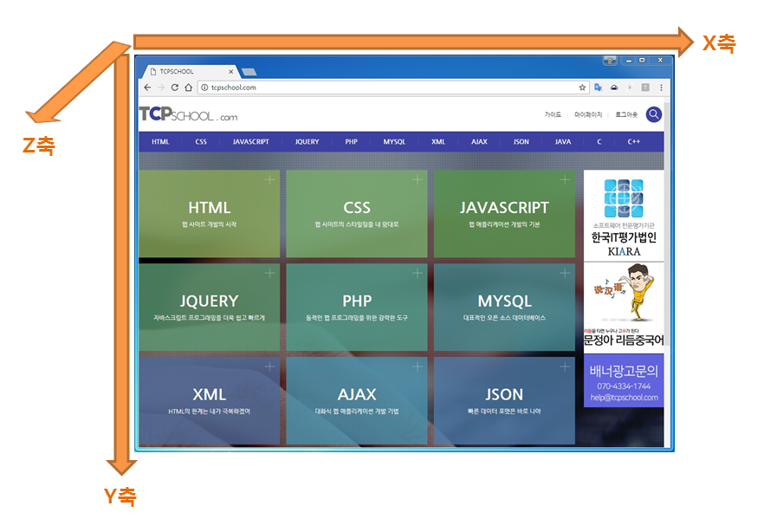764x532 pixels.
Task: Open the MYSQL course tile
Action: (x=504, y=307)
